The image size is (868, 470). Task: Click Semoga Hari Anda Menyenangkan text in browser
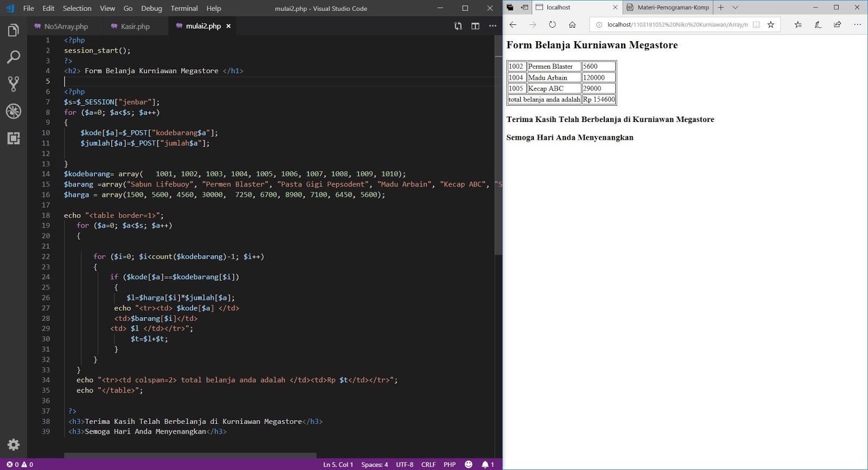pos(570,138)
